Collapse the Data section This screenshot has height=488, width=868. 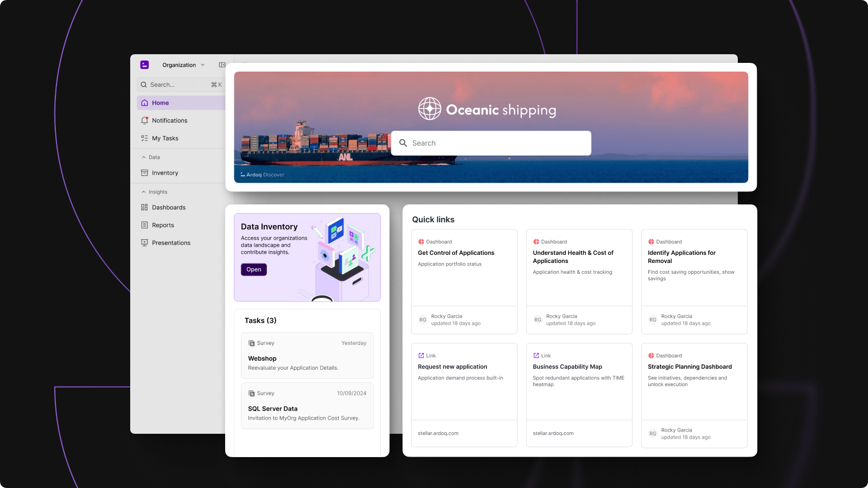(x=144, y=157)
